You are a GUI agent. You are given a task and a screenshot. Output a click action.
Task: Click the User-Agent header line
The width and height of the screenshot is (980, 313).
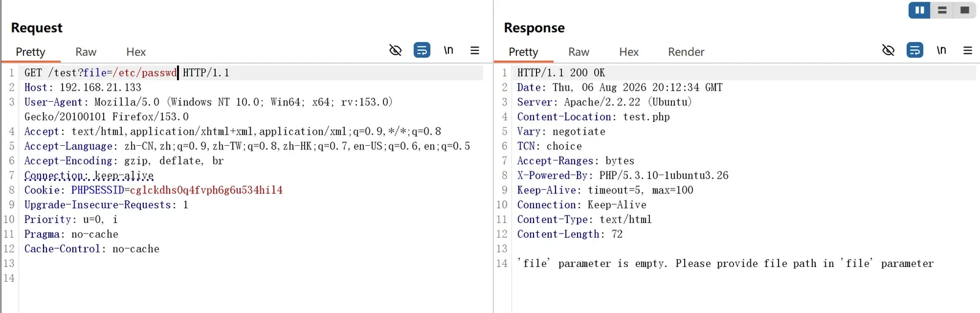click(x=208, y=102)
